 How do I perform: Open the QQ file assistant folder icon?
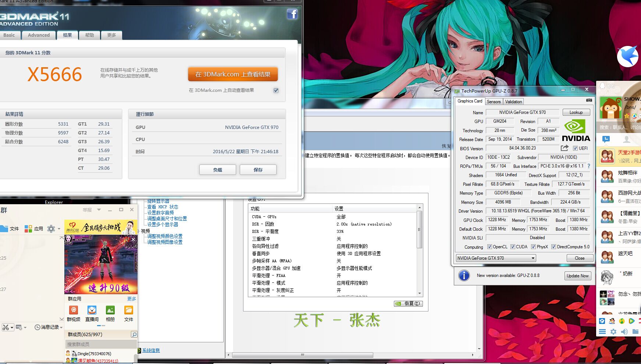(x=635, y=332)
